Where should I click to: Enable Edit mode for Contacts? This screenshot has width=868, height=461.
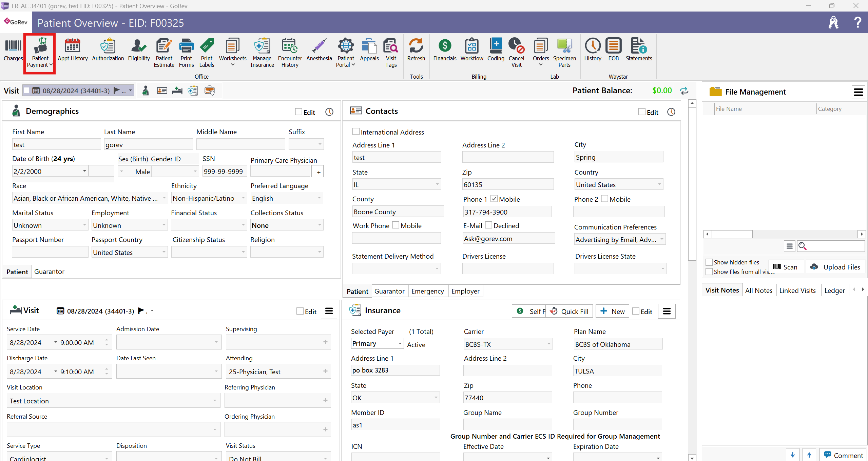(642, 112)
